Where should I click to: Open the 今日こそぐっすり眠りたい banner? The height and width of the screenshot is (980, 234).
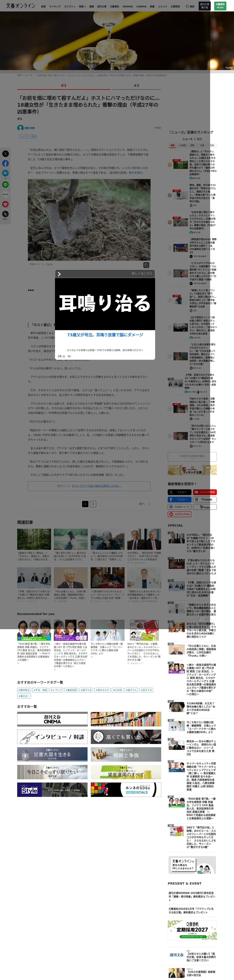point(52,772)
